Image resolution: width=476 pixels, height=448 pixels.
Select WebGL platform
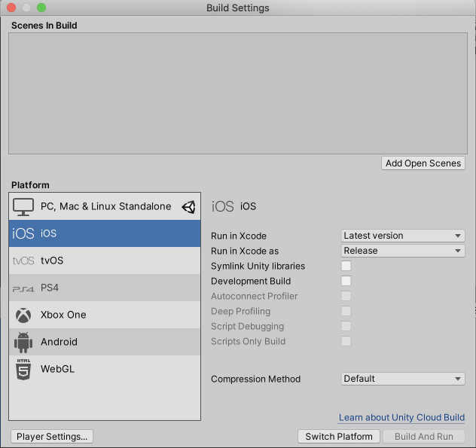(x=105, y=369)
